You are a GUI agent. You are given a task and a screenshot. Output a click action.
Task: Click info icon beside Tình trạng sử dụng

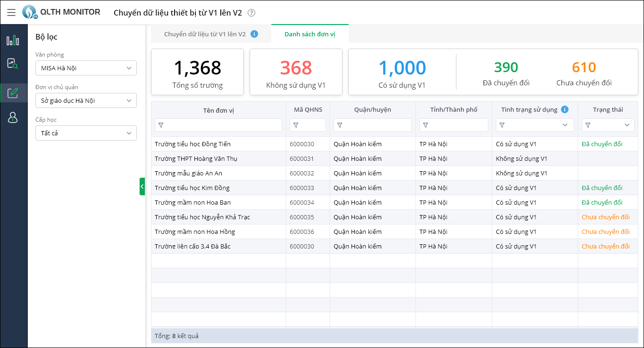[x=565, y=109]
